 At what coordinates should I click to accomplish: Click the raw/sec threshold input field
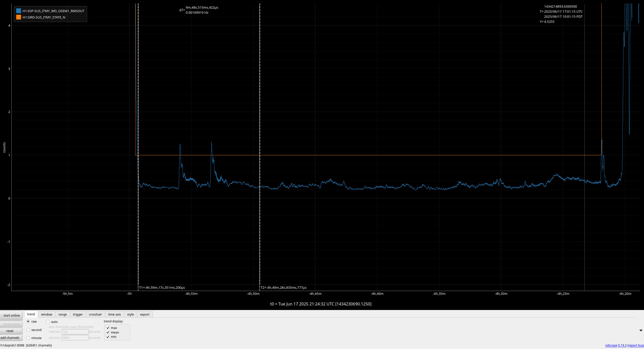pyautogui.click(x=75, y=332)
